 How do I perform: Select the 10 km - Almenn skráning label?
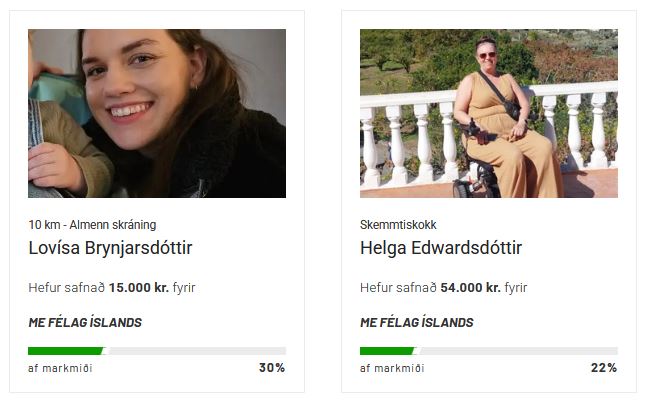92,225
